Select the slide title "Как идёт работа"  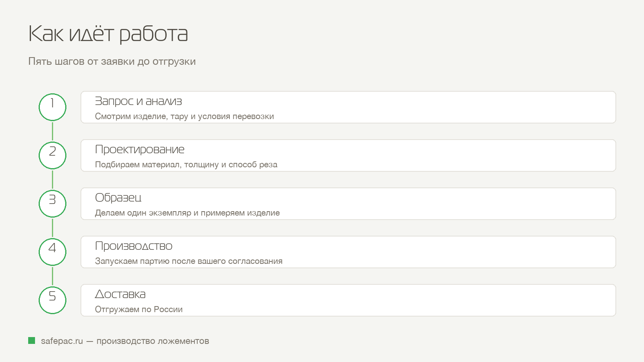coord(108,34)
